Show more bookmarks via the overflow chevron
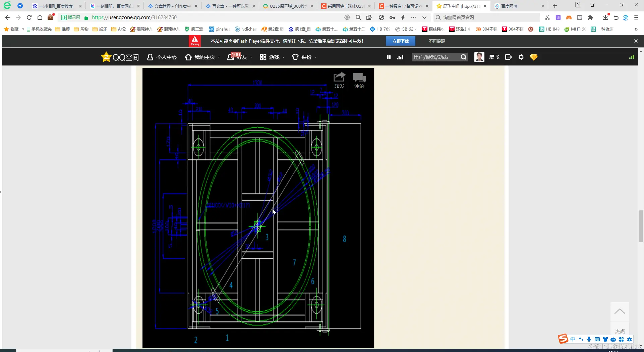This screenshot has width=644, height=352. tap(636, 29)
